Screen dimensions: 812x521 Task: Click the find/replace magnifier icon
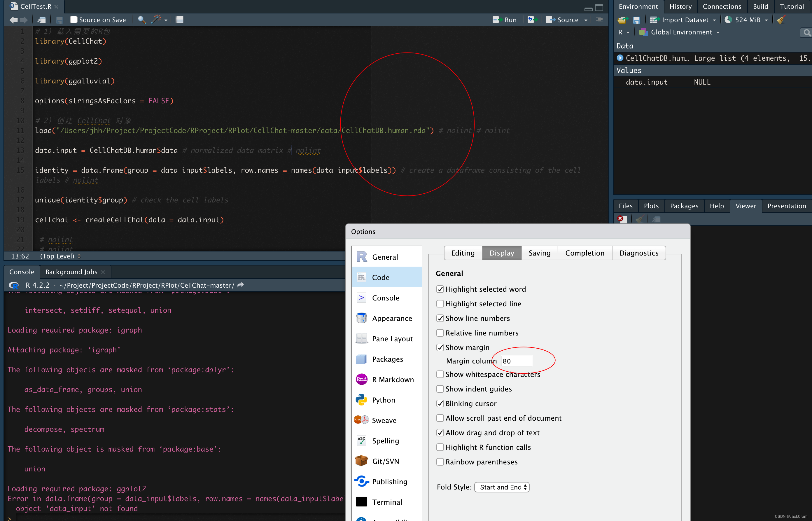pos(142,20)
